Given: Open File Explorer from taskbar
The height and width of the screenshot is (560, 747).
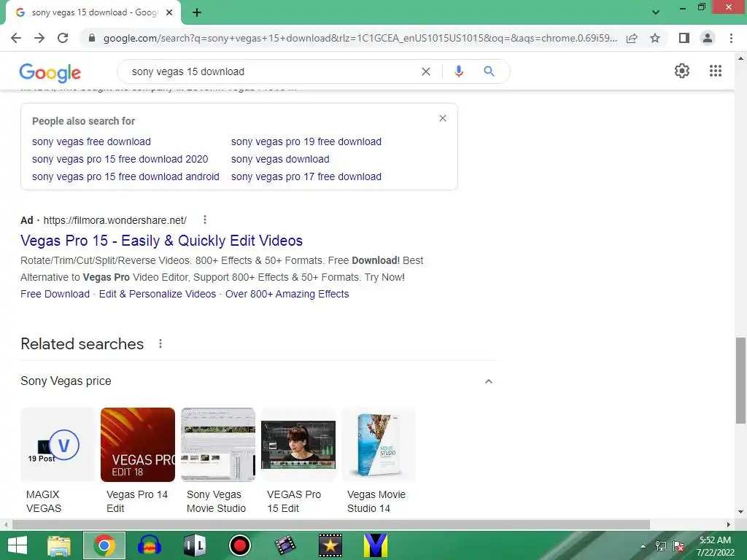Looking at the screenshot, I should tap(58, 545).
